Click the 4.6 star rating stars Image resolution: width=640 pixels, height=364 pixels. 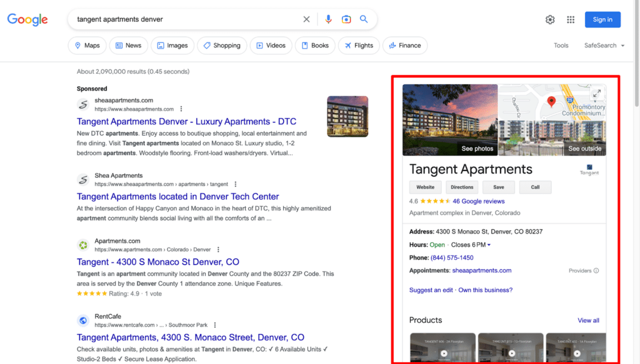[x=435, y=201]
